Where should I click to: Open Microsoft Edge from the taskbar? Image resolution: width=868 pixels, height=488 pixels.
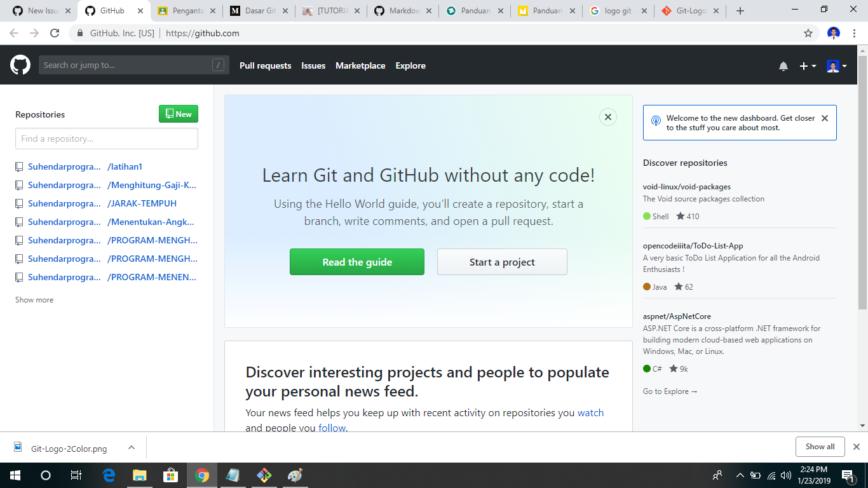pos(109,475)
